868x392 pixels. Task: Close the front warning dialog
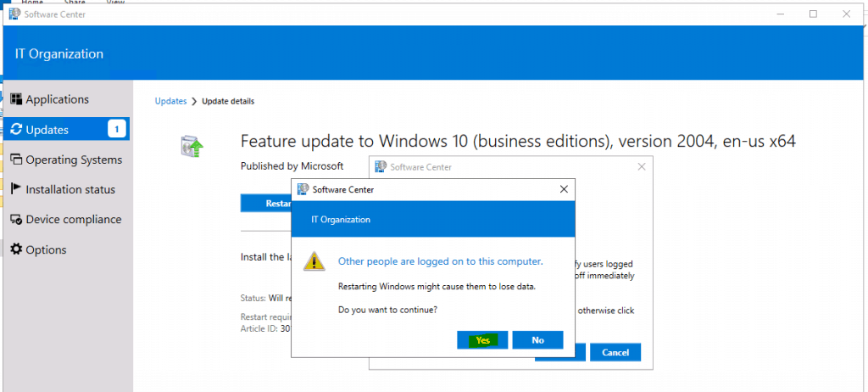click(x=564, y=189)
